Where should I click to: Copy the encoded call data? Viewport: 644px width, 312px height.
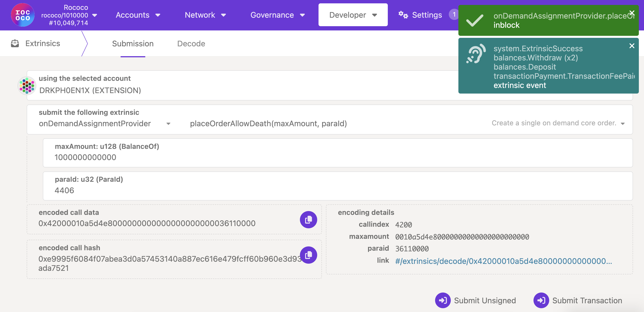308,219
